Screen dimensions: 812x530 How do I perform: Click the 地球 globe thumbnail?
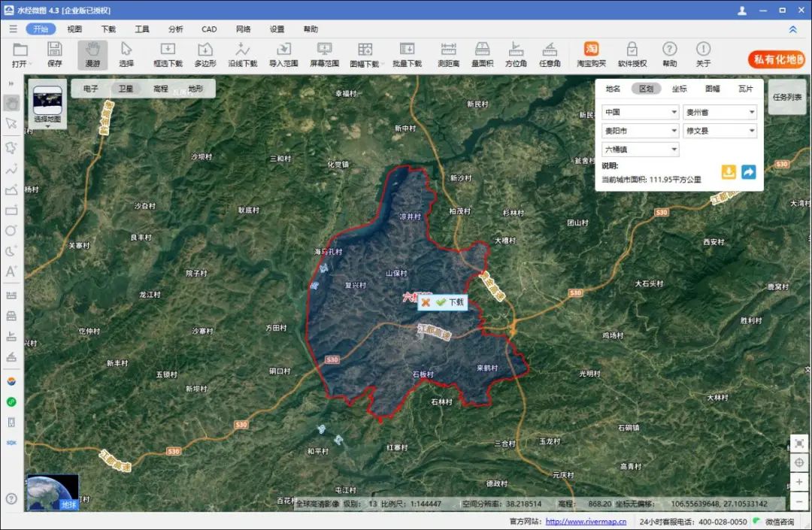click(x=53, y=492)
